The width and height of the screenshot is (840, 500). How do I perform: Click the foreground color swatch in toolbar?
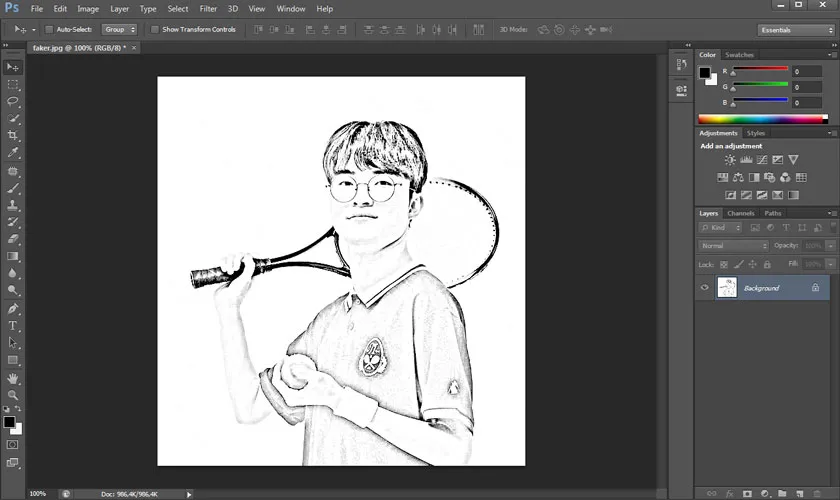[9, 422]
